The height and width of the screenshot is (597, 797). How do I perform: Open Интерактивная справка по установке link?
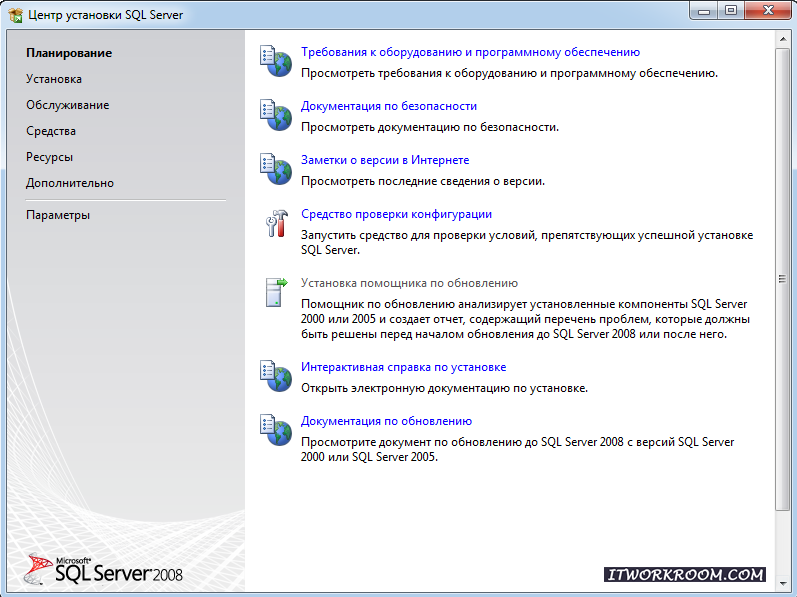tap(404, 367)
